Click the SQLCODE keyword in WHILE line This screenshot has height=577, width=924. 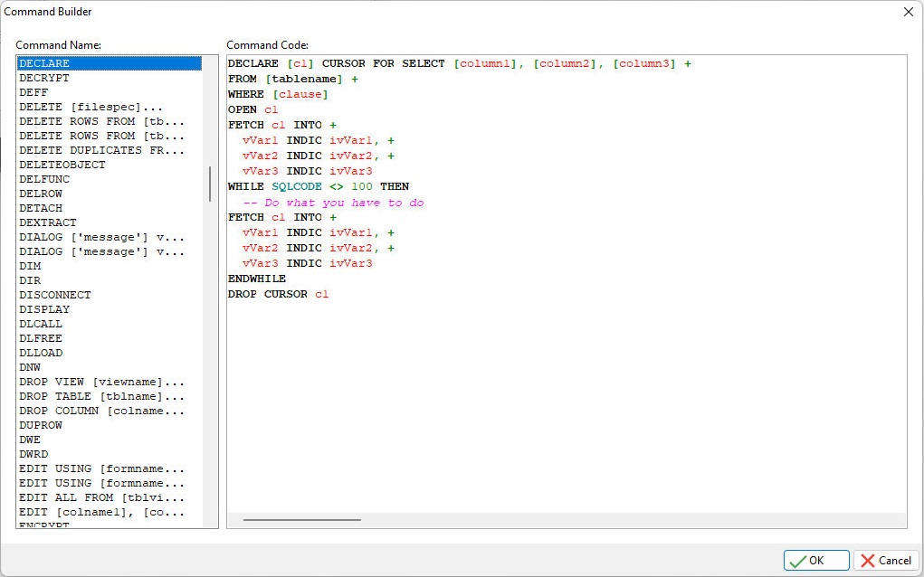pyautogui.click(x=297, y=186)
